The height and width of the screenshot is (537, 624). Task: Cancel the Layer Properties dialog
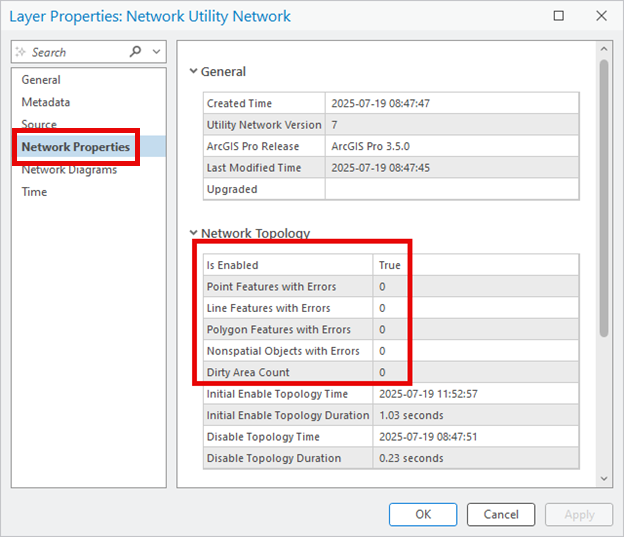click(501, 514)
